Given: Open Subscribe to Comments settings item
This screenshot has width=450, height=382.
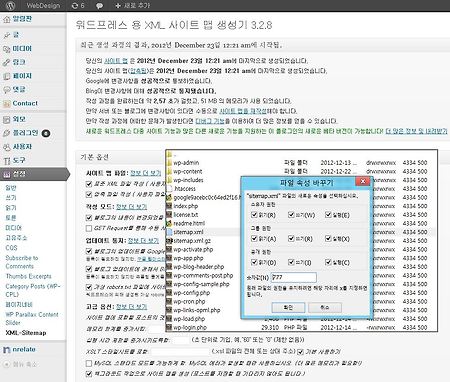Looking at the screenshot, I should [22, 262].
